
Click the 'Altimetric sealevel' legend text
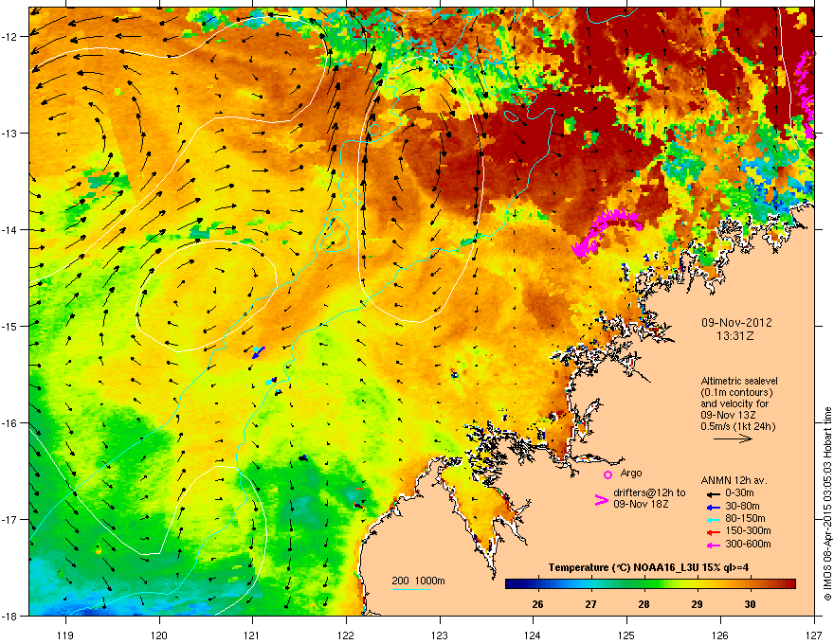[739, 381]
